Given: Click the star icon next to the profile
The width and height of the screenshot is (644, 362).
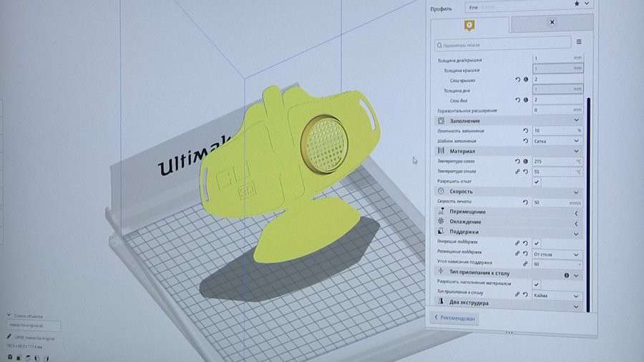Looking at the screenshot, I should pos(577,4).
